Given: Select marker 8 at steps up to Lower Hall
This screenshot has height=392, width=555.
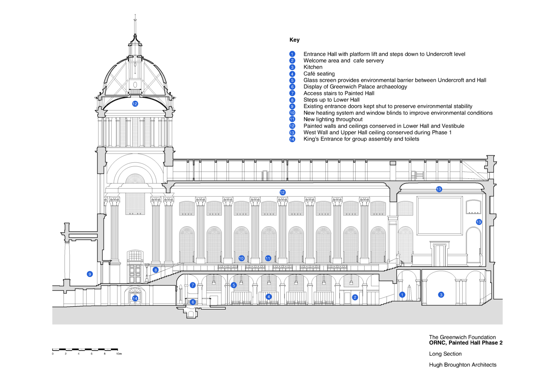Looking at the screenshot, I should click(155, 270).
